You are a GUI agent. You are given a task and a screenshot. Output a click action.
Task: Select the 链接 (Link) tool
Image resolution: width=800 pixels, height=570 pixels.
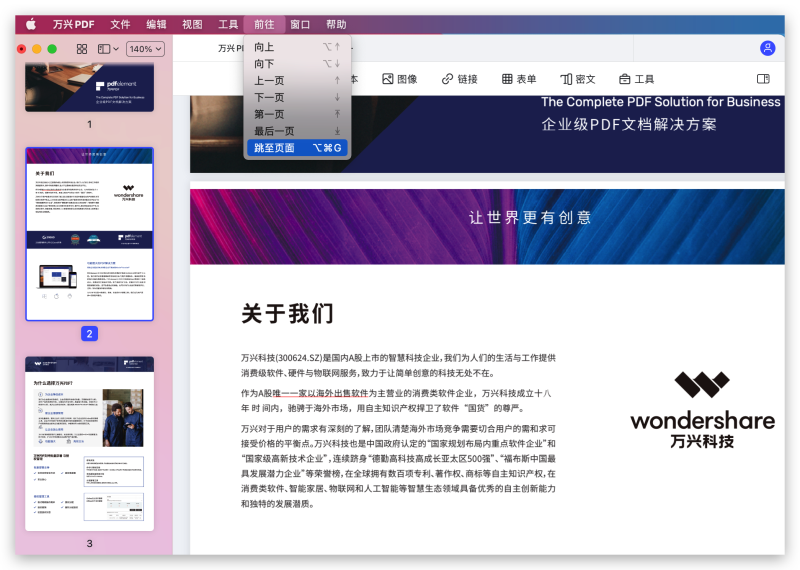[460, 79]
